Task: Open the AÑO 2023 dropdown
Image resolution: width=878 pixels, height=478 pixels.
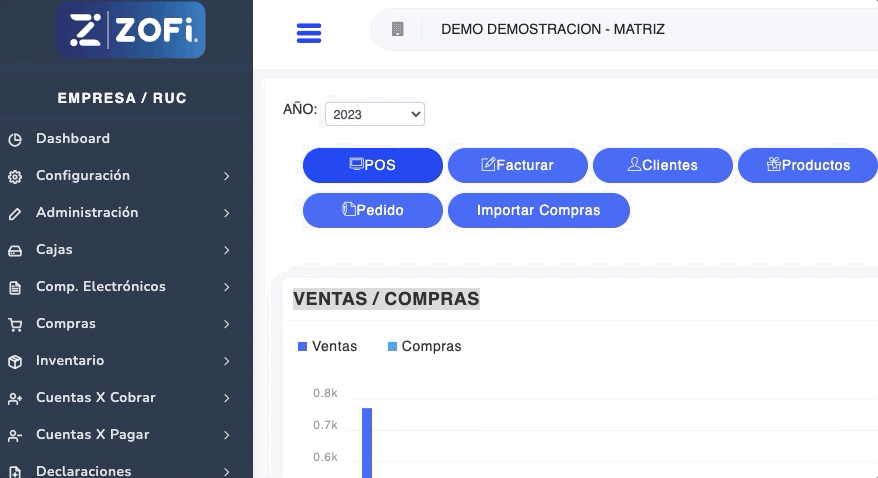Action: 375,114
